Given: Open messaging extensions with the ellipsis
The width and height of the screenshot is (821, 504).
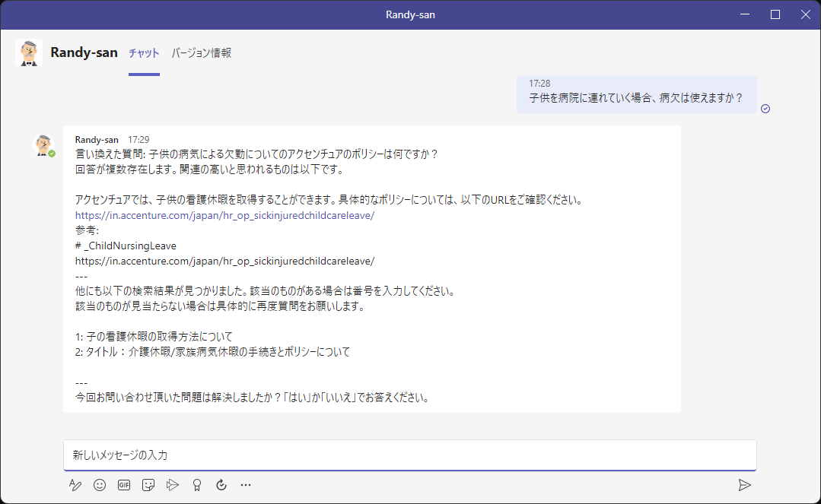Looking at the screenshot, I should point(245,484).
